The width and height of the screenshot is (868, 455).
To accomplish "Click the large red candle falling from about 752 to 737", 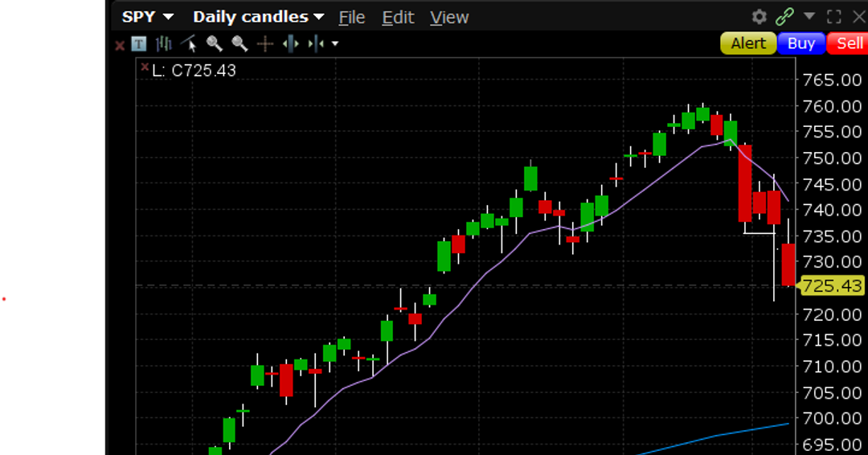I will coord(745,183).
